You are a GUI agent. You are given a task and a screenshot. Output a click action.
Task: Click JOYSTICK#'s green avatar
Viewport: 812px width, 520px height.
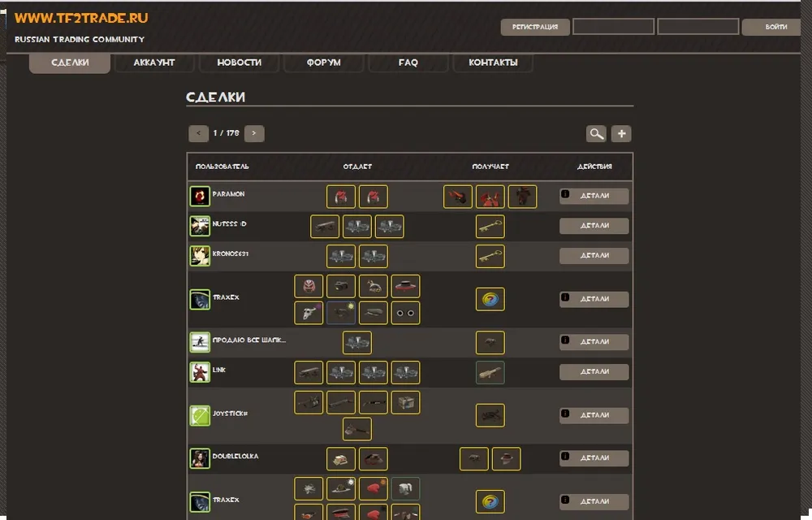coord(200,415)
